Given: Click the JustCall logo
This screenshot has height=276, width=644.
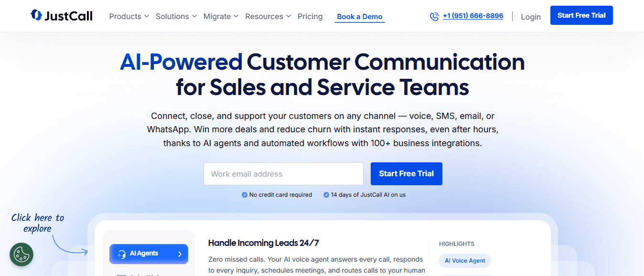Looking at the screenshot, I should [62, 16].
